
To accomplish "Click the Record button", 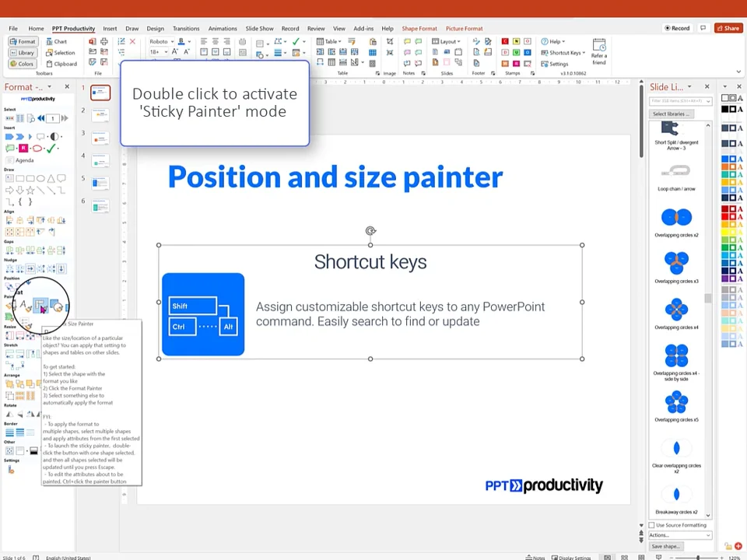I will pos(677,28).
